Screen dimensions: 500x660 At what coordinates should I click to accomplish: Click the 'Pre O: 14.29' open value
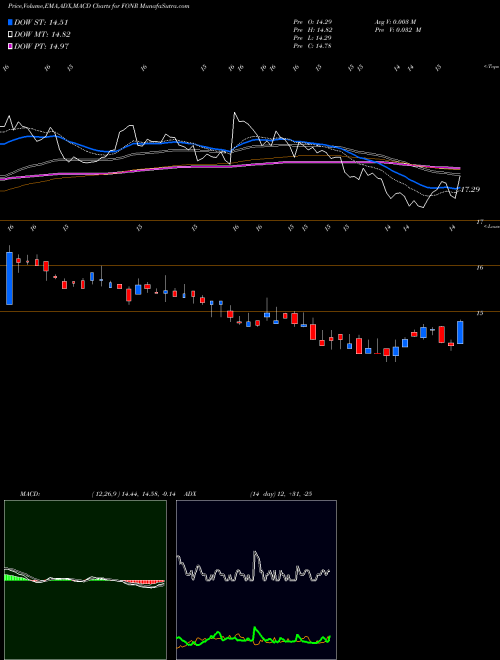(x=312, y=21)
